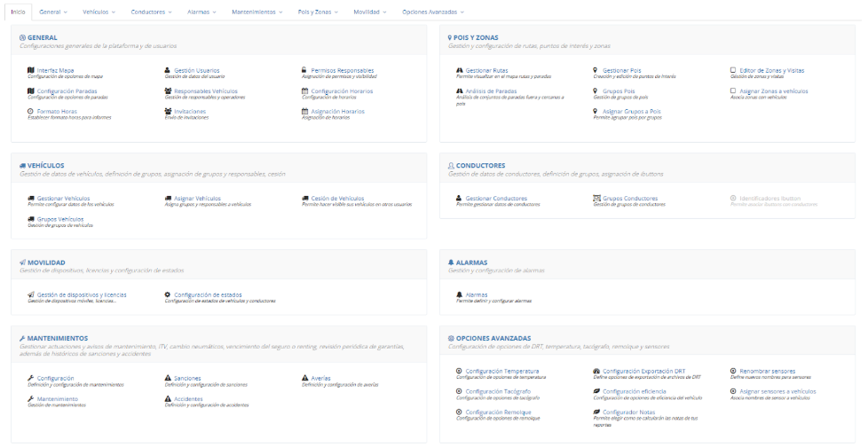The height and width of the screenshot is (447, 868).
Task: Click the Gestionar Rutas road icon
Action: point(459,70)
